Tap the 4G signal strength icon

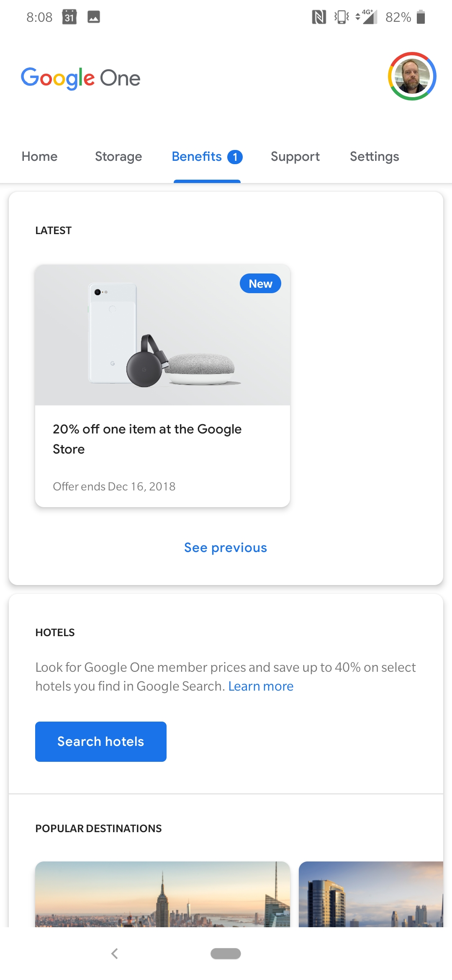367,17
